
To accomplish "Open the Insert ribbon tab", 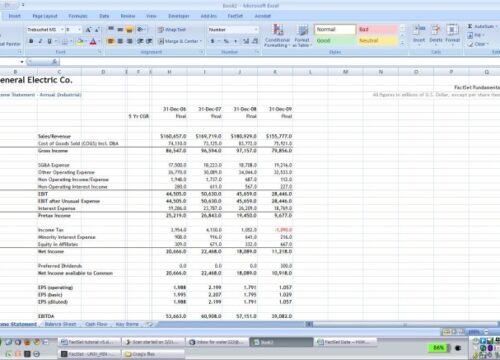I will click(x=15, y=16).
